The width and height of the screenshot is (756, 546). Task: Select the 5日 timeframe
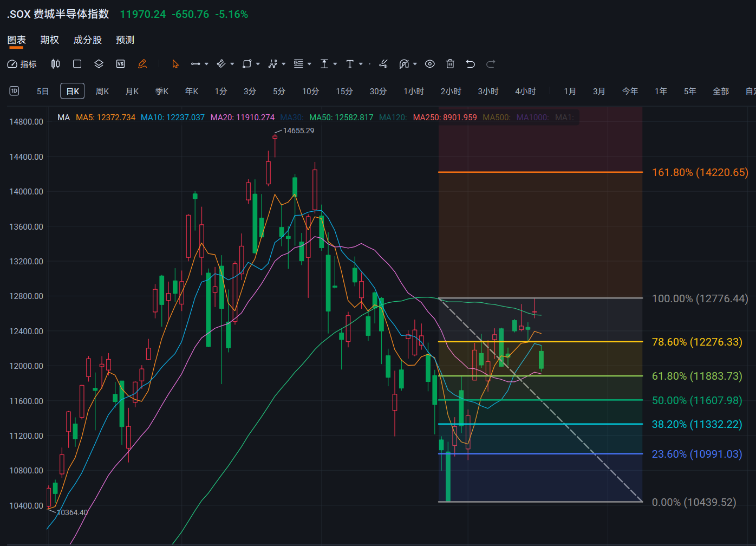[x=43, y=91]
